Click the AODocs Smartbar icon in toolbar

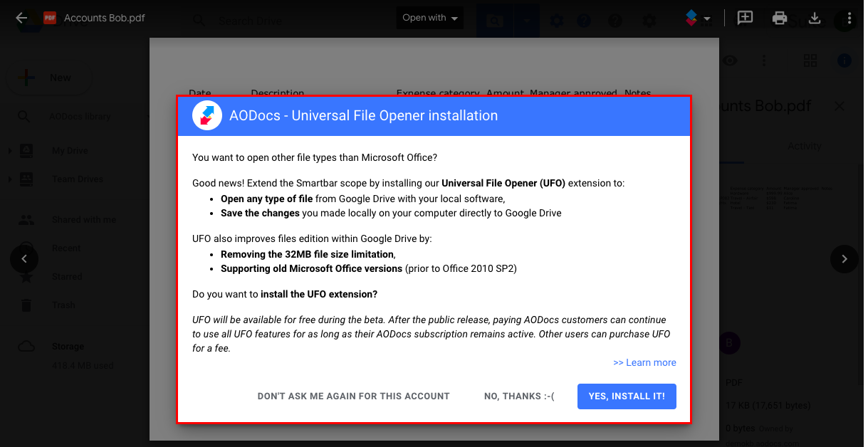point(691,18)
